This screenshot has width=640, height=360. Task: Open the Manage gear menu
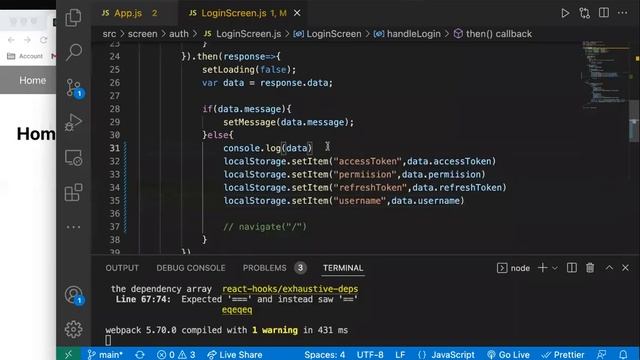(x=73, y=329)
